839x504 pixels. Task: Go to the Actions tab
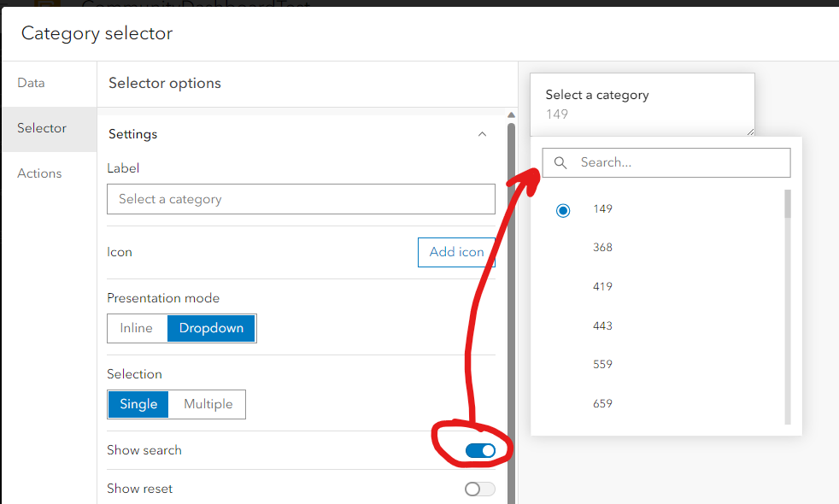39,173
